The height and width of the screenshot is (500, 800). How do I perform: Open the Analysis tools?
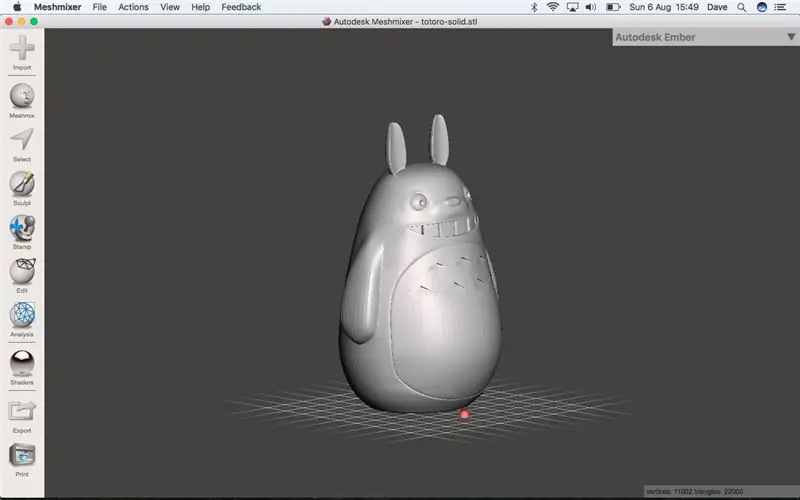(22, 320)
